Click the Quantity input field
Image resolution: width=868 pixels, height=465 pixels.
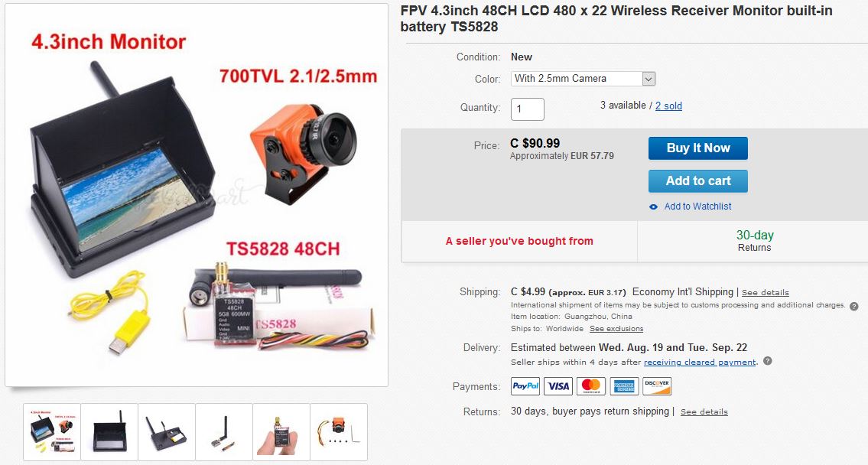(528, 109)
